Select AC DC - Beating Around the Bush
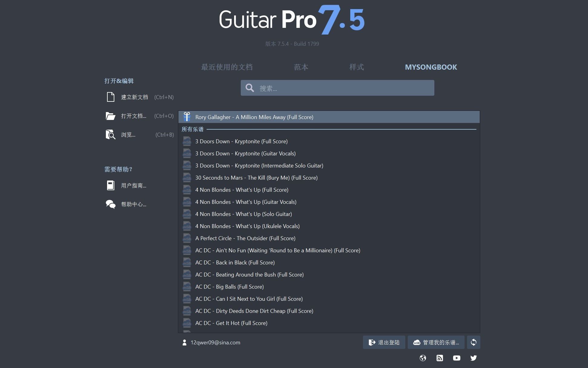 point(329,275)
